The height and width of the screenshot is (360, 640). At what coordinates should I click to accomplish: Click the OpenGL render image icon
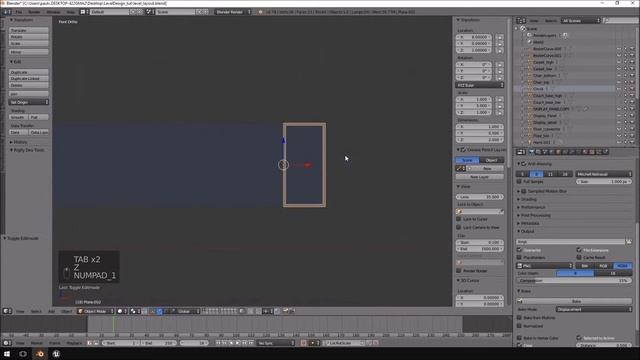pyautogui.click(x=286, y=311)
